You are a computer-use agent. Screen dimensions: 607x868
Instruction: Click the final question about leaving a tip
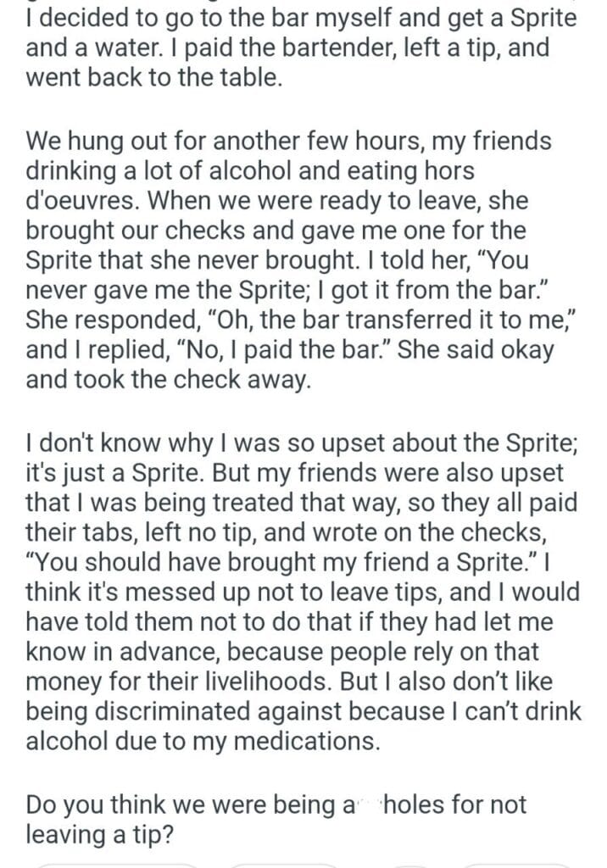(x=276, y=819)
